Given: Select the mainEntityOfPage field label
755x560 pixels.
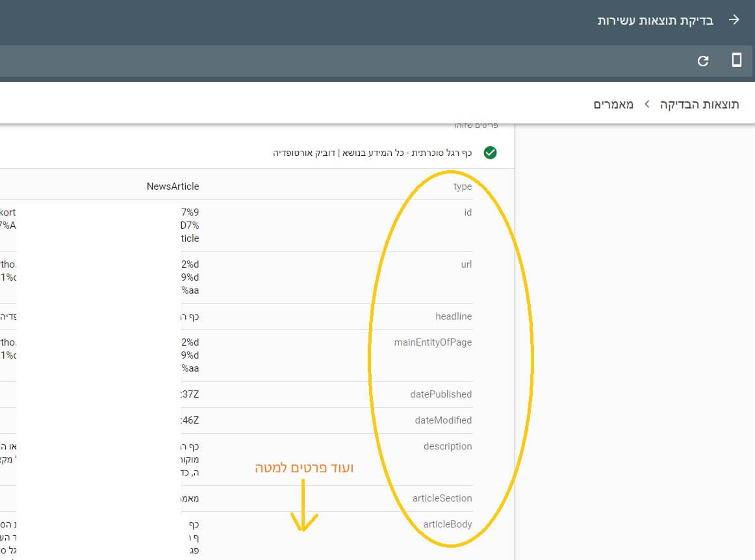Looking at the screenshot, I should pyautogui.click(x=433, y=342).
